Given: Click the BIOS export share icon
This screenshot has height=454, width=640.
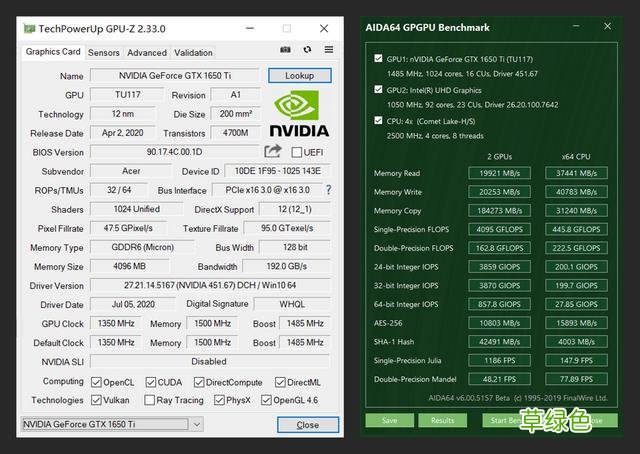Looking at the screenshot, I should [x=273, y=151].
